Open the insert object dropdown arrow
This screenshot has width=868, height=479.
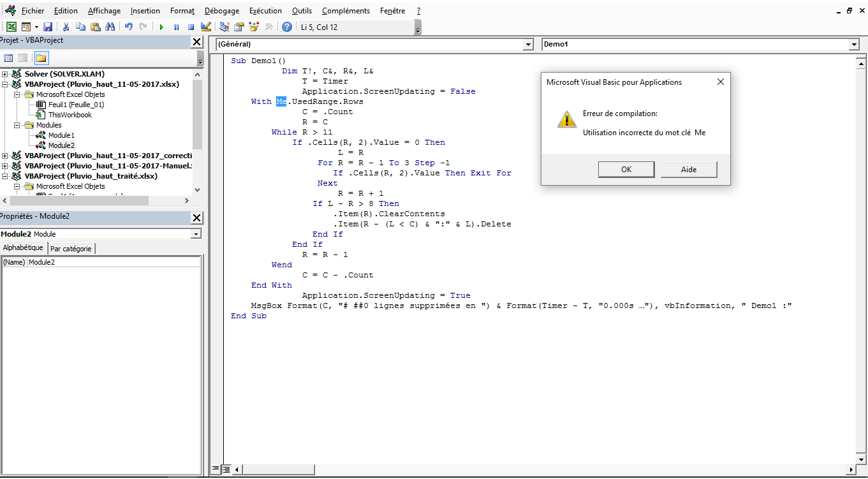pyautogui.click(x=36, y=27)
